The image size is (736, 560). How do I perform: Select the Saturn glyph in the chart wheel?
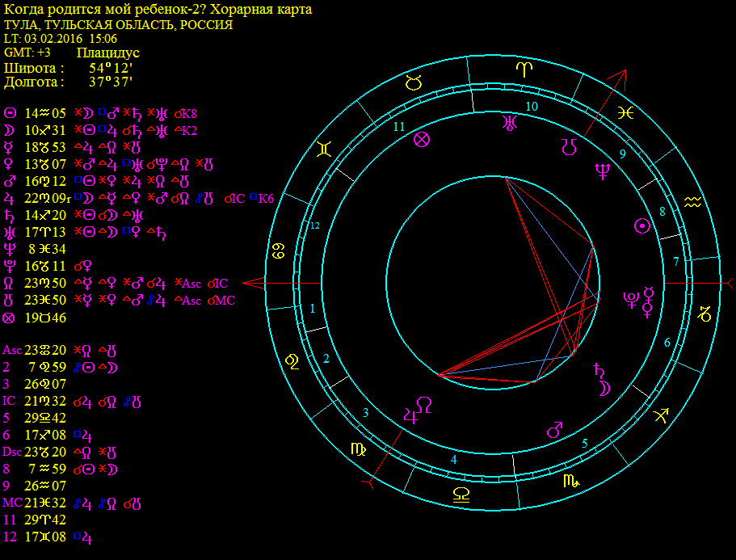point(599,371)
